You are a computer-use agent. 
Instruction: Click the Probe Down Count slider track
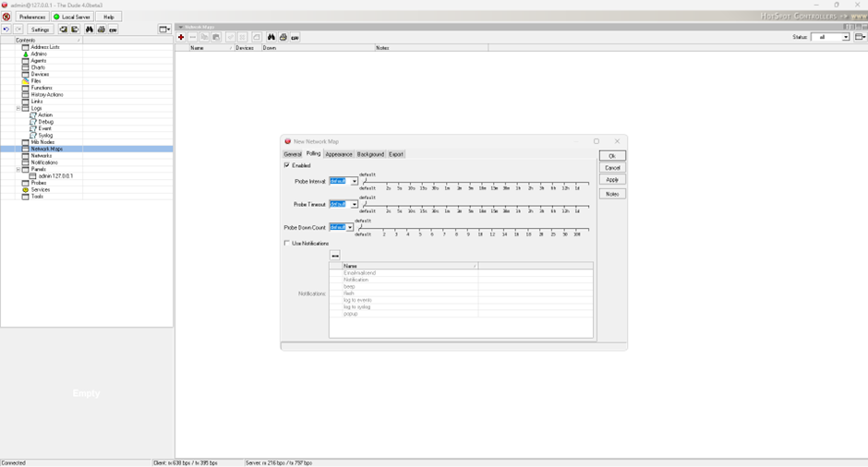click(x=474, y=228)
